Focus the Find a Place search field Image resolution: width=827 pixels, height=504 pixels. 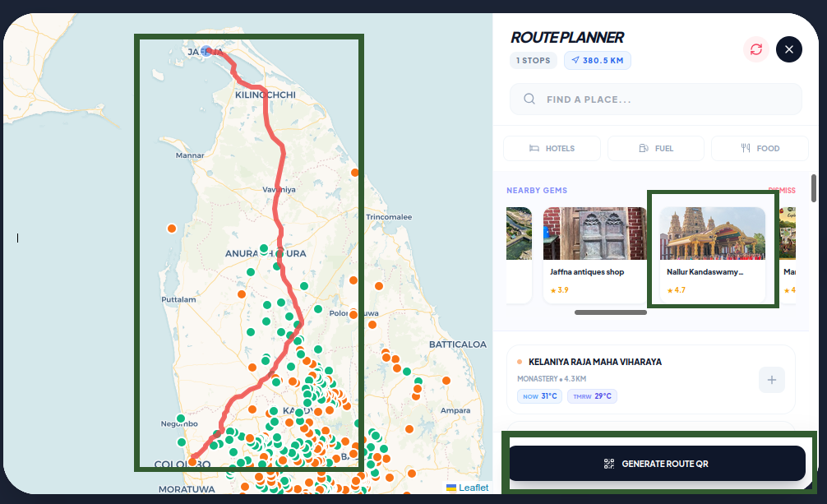(x=655, y=99)
